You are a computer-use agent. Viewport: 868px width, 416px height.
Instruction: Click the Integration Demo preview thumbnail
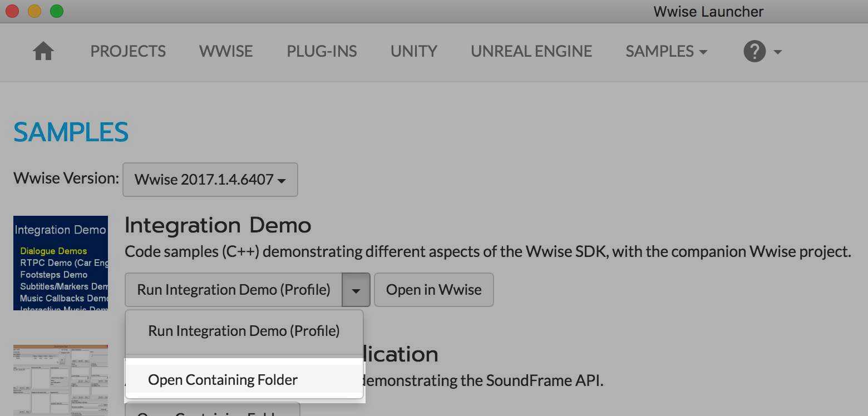tap(60, 263)
